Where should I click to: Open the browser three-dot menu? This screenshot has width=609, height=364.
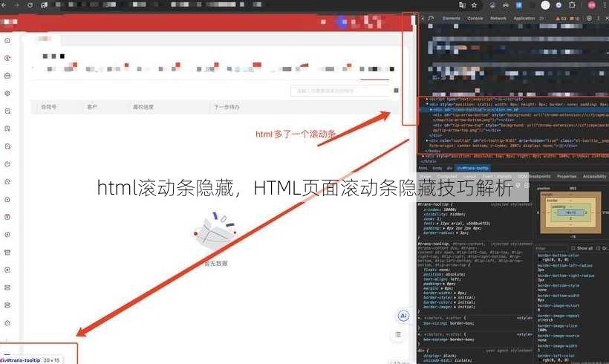605,5
